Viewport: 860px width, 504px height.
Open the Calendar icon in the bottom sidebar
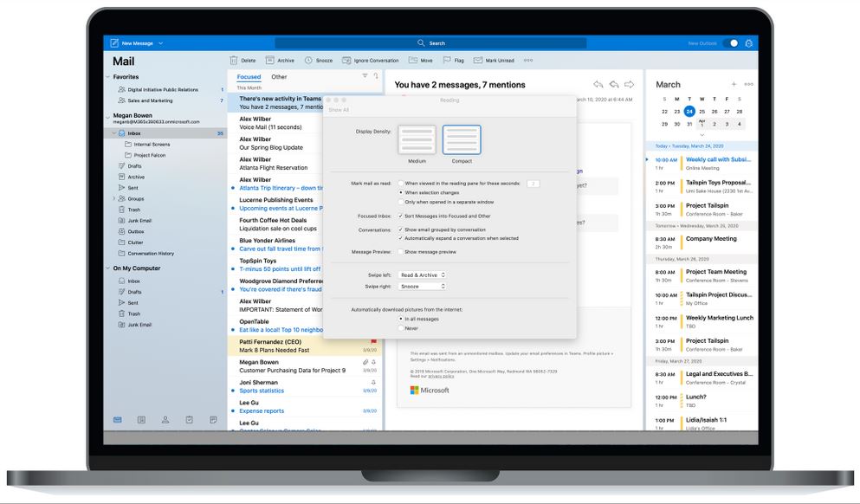pos(140,420)
